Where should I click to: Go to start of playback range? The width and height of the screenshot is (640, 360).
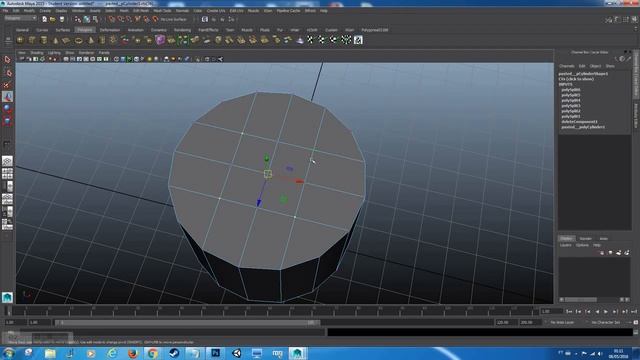coord(569,311)
